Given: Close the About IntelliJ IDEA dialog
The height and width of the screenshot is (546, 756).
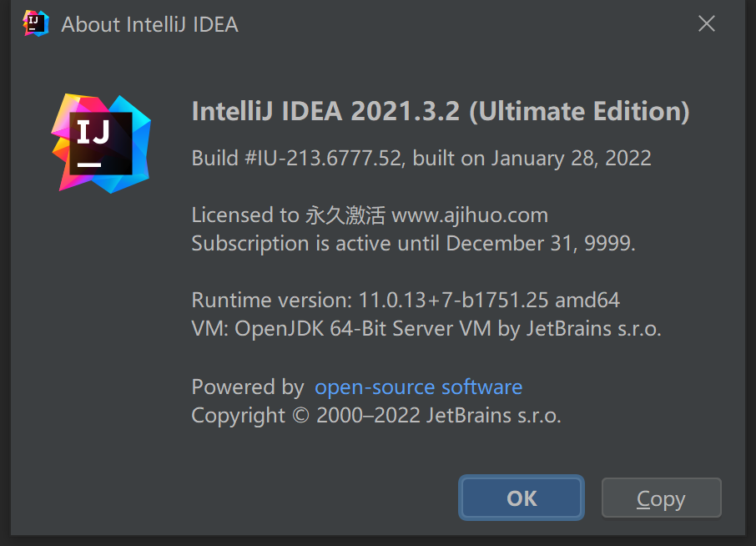Looking at the screenshot, I should [x=706, y=24].
